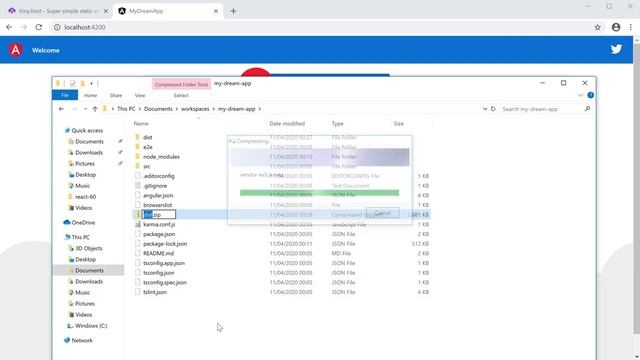Click the zip file rename text box
Viewport: 640px width, 360px height.
158,215
